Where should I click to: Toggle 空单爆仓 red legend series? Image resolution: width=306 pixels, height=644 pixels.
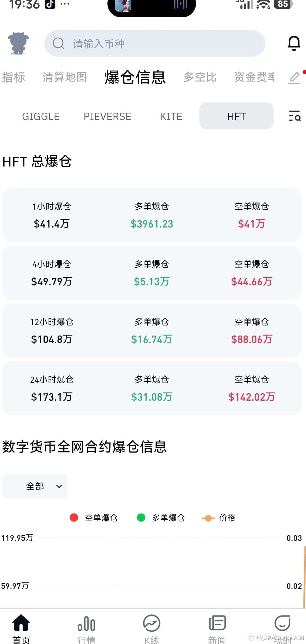click(94, 518)
